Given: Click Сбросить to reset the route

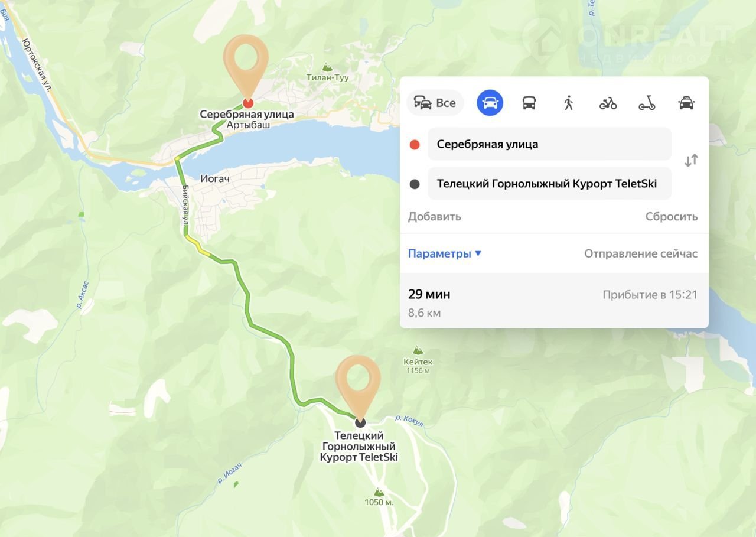Looking at the screenshot, I should tap(672, 216).
